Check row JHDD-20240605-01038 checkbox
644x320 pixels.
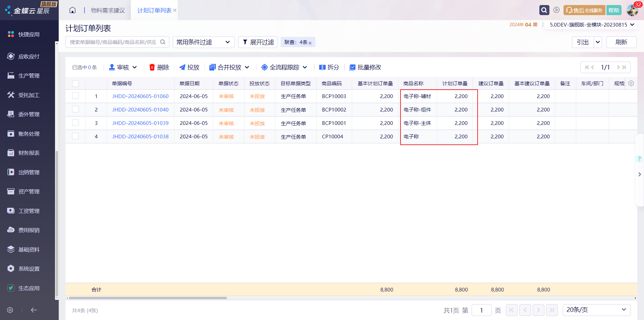pyautogui.click(x=75, y=136)
